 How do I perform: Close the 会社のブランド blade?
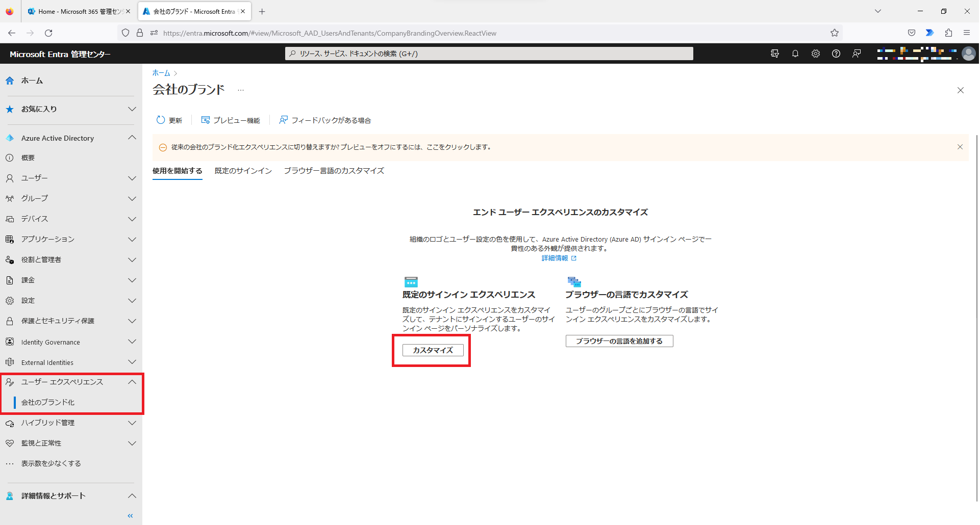tap(961, 90)
